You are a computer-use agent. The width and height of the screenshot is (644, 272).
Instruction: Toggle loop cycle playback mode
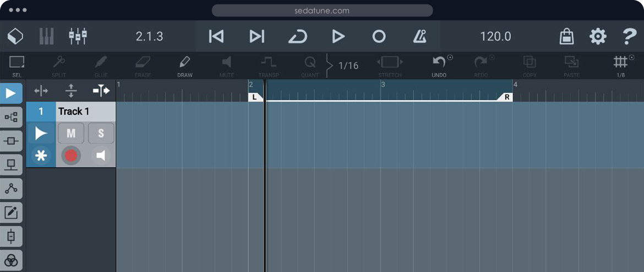(x=298, y=36)
